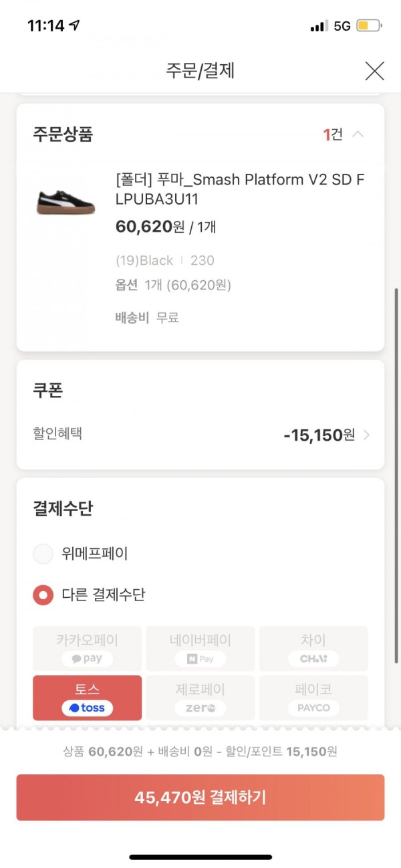Collapse the 주문상품 section chevron

pyautogui.click(x=358, y=134)
